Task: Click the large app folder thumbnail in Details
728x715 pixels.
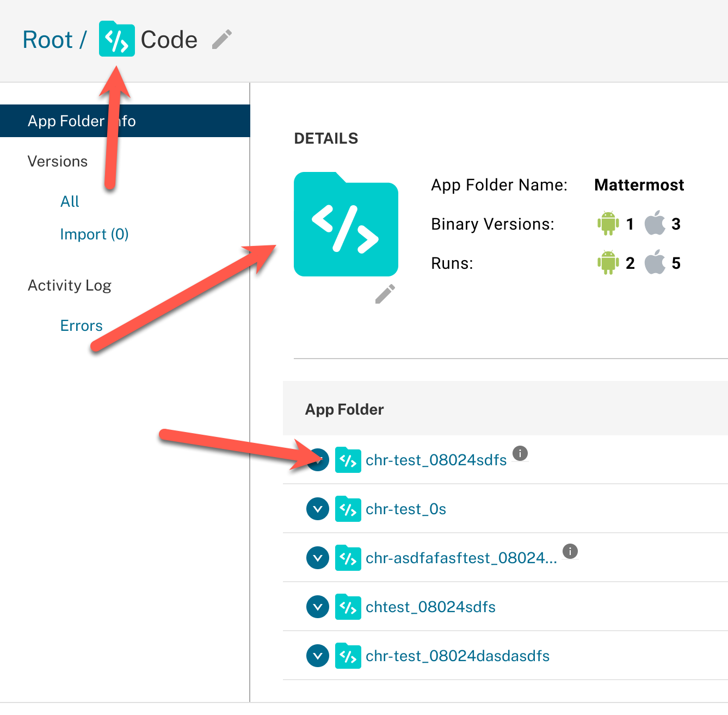Action: tap(346, 224)
